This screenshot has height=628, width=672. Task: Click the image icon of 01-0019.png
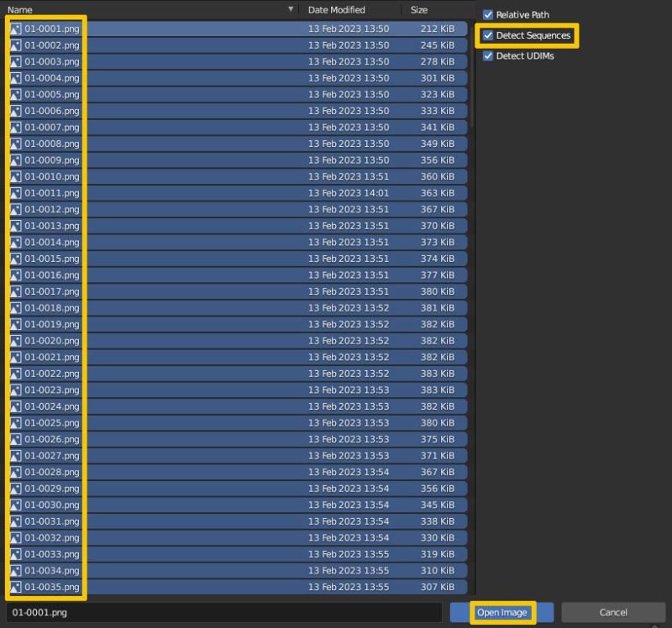pos(15,324)
